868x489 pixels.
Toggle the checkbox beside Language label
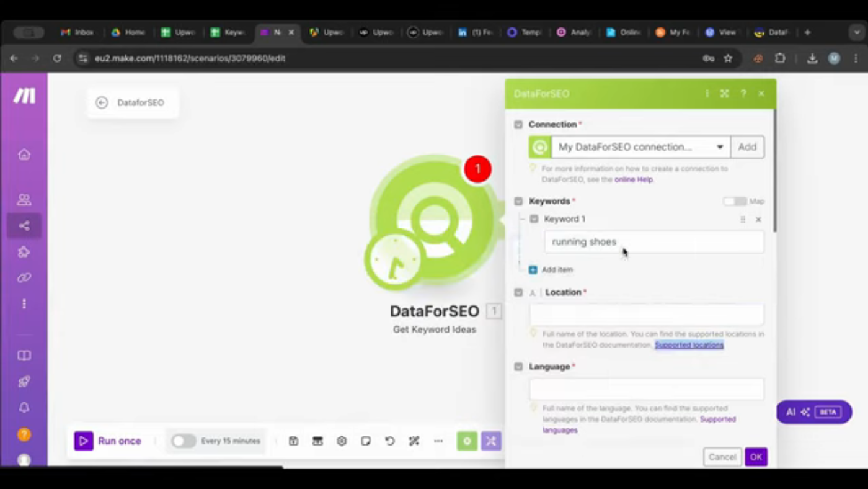[518, 367]
